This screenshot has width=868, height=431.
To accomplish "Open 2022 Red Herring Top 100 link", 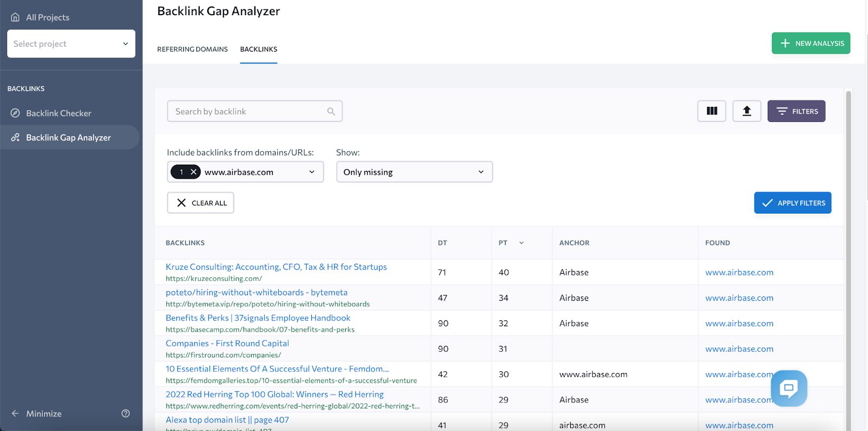I will [275, 394].
